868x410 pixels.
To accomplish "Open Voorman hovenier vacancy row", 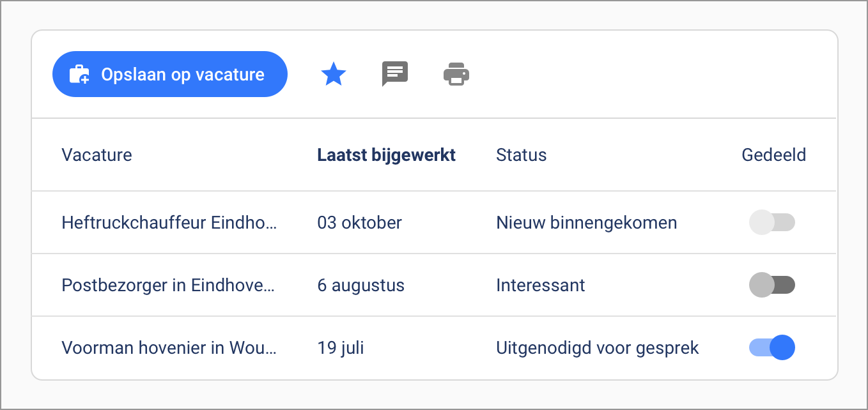I will (169, 348).
